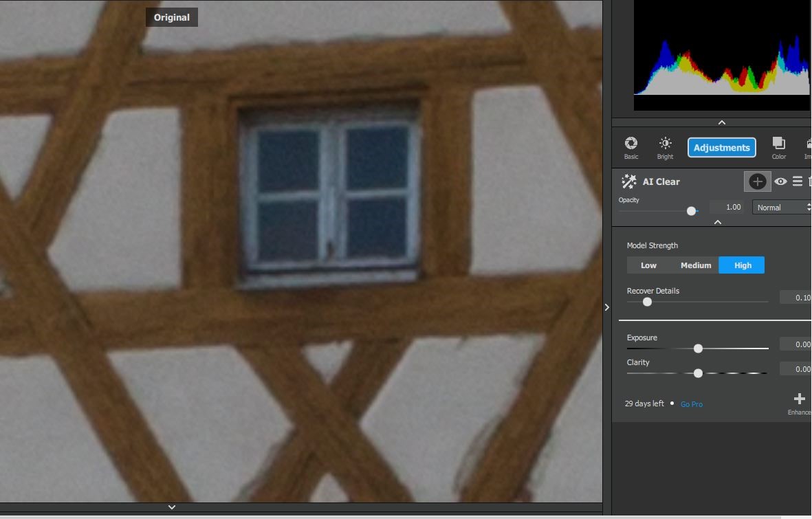Click the Recover Details slider handle
Image resolution: width=812 pixels, height=519 pixels.
(x=647, y=302)
